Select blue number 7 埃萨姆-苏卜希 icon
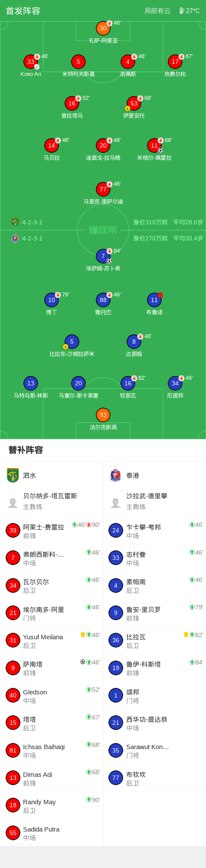The width and height of the screenshot is (206, 868). 103,256
